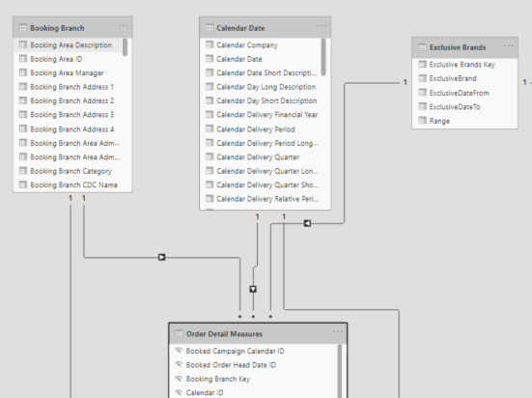Select the Order Detail Measures table title
This screenshot has height=398, width=532.
click(224, 334)
